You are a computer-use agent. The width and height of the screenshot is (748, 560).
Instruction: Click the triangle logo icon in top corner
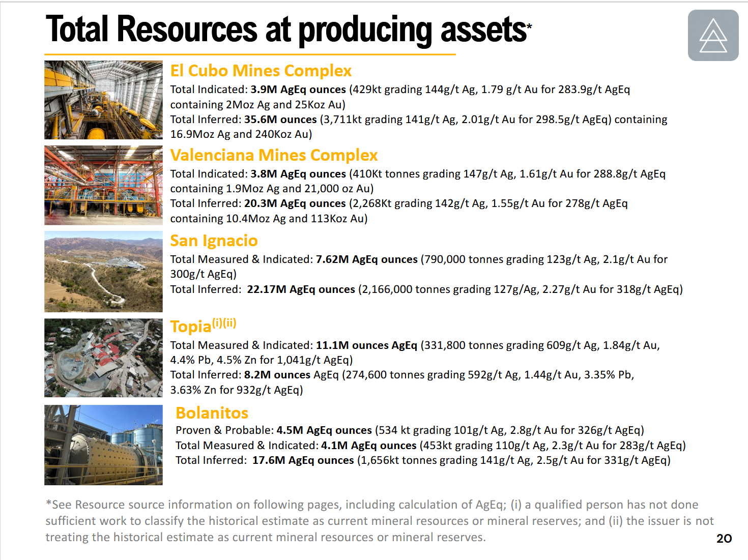(713, 36)
